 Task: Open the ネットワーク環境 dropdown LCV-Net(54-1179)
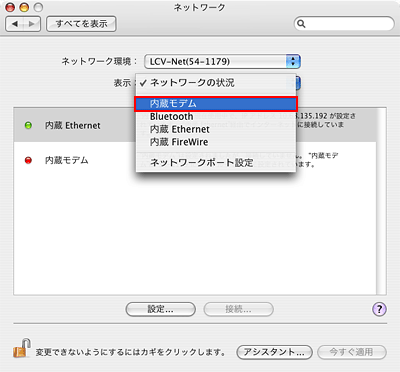[x=222, y=62]
